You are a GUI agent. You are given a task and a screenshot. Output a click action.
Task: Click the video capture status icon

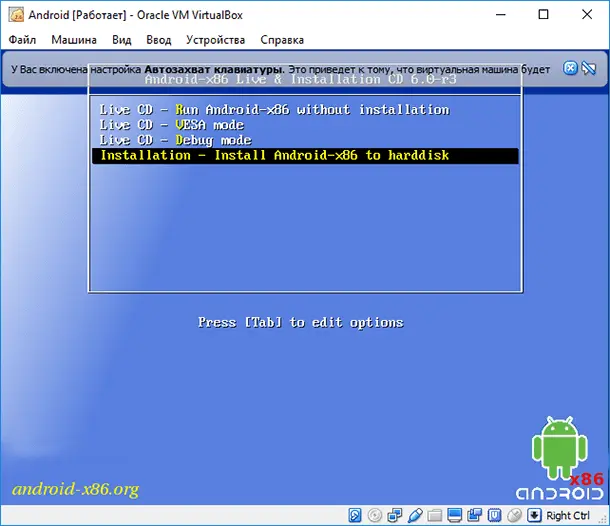475,515
